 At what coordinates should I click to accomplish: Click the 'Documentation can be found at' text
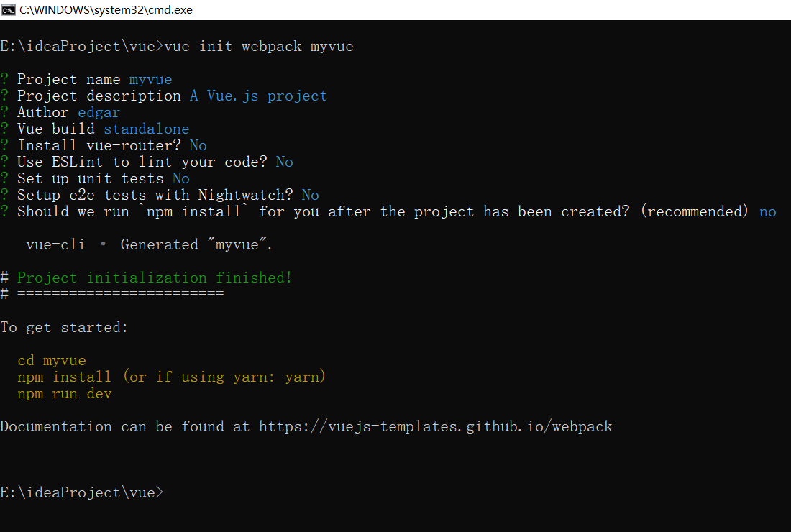click(125, 426)
